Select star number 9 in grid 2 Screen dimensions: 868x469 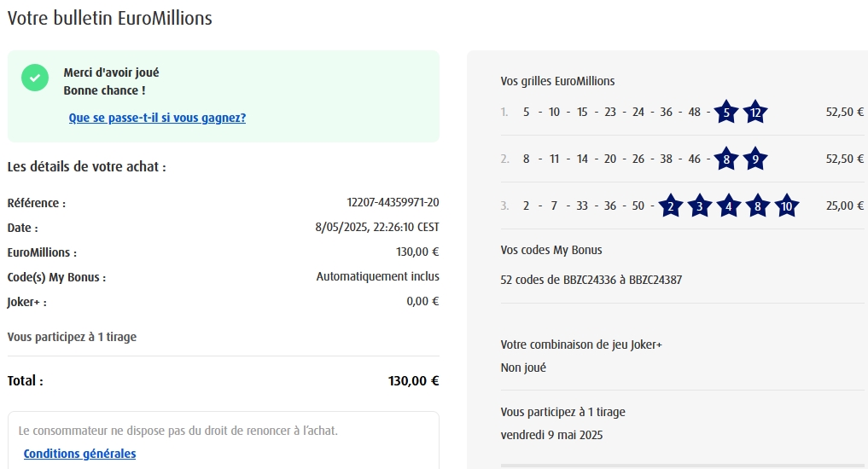755,159
